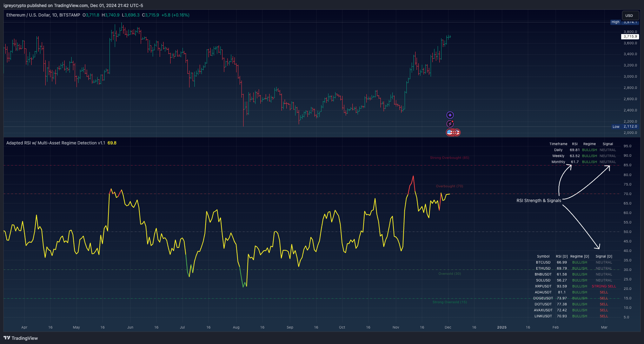Click the BNBUSDT row symbol
This screenshot has width=644, height=344.
pos(543,274)
